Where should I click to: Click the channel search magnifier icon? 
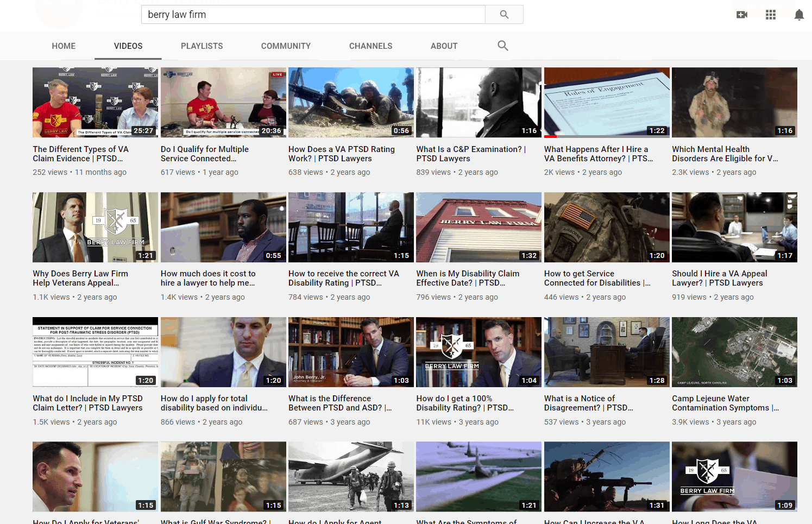(503, 46)
